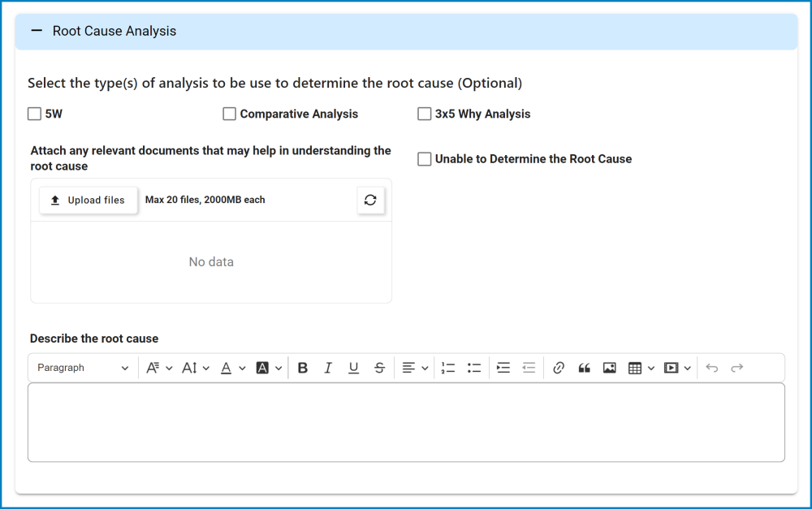The width and height of the screenshot is (812, 509).
Task: Click the refresh icon beside Upload files
Action: click(370, 200)
